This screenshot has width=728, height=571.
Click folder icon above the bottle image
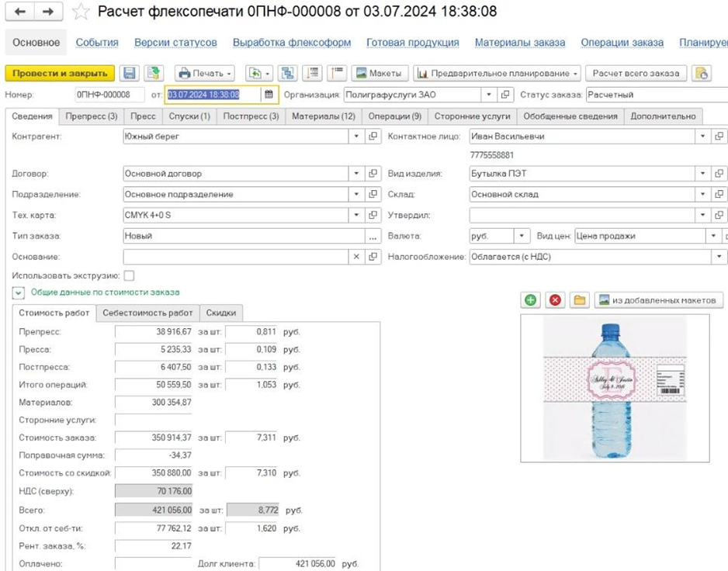579,300
